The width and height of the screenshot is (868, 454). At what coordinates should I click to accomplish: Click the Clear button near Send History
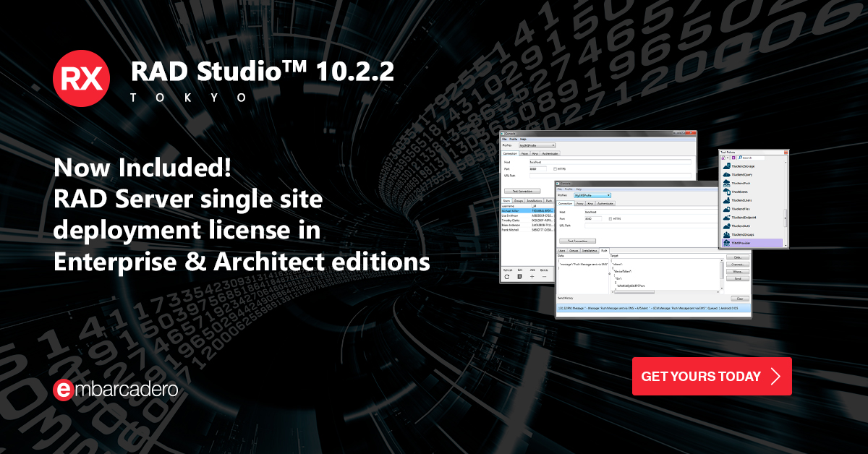pyautogui.click(x=740, y=299)
